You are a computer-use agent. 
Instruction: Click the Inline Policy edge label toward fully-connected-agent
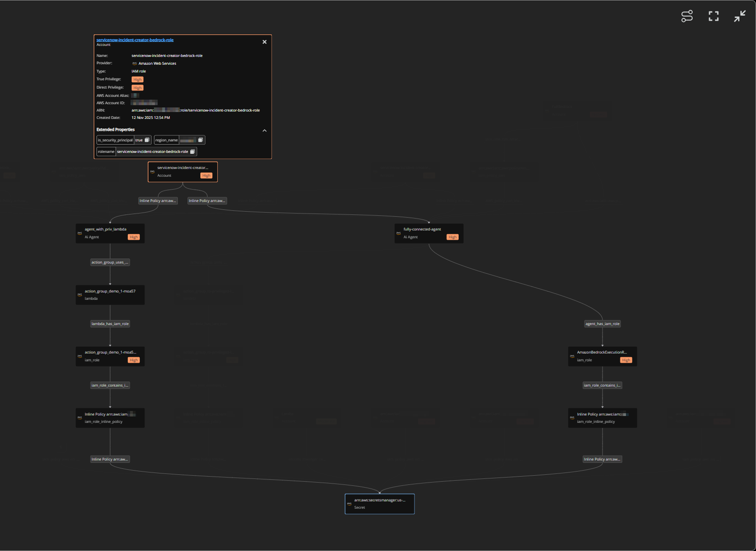click(207, 201)
